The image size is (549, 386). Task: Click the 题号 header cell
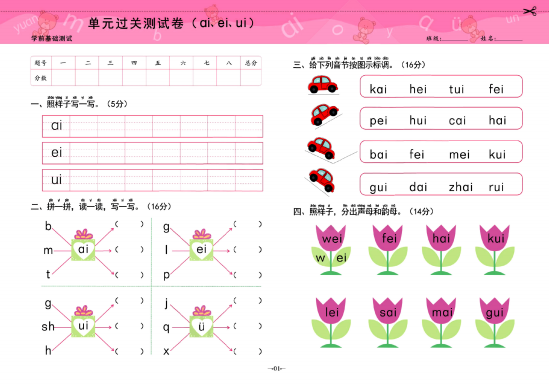(x=41, y=63)
